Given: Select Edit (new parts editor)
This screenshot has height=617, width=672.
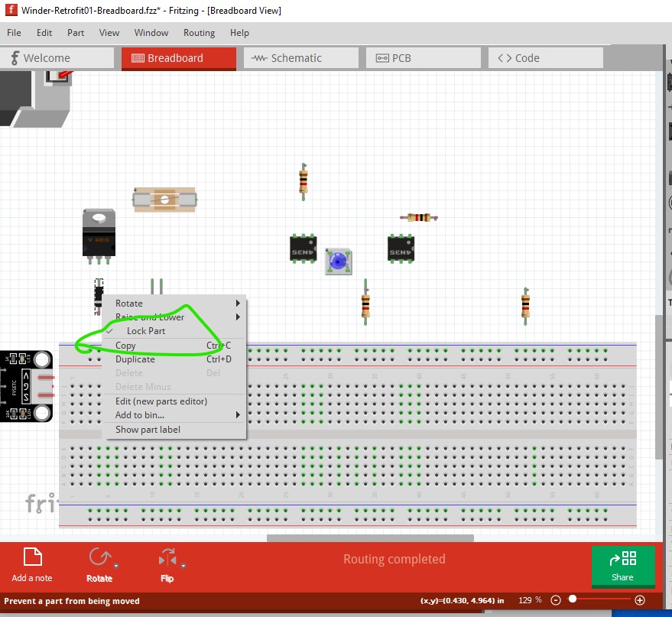Looking at the screenshot, I should [175, 401].
